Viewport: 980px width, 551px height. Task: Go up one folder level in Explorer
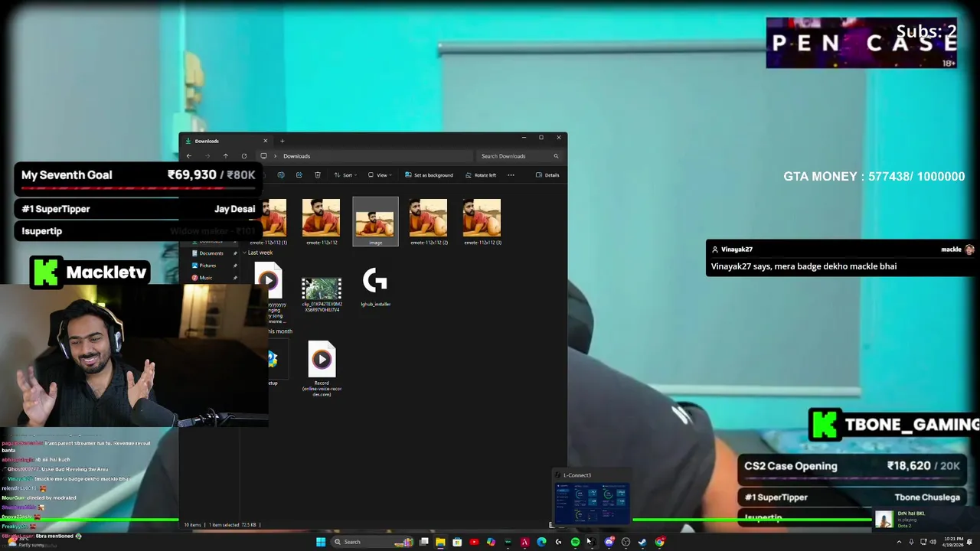[x=226, y=156]
